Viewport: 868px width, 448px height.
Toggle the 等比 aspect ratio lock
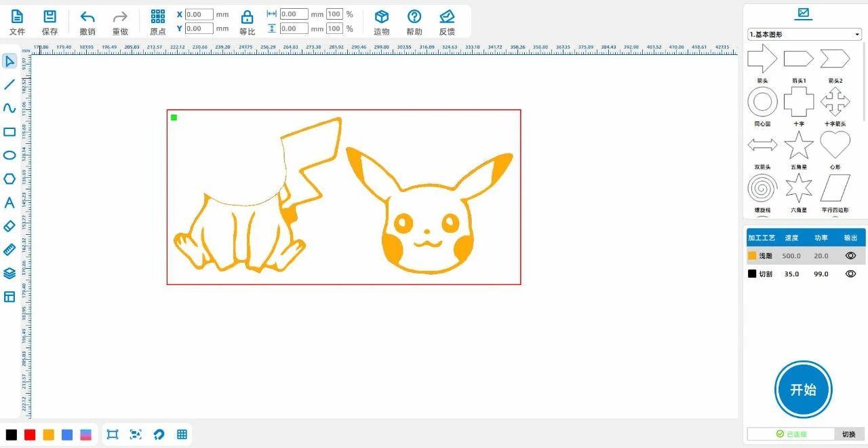[248, 22]
